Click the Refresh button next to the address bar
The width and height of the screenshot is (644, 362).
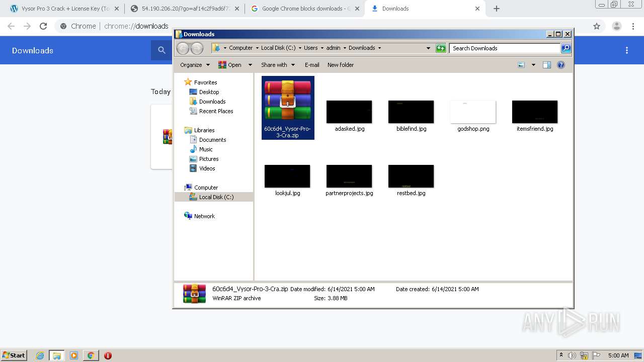point(441,48)
